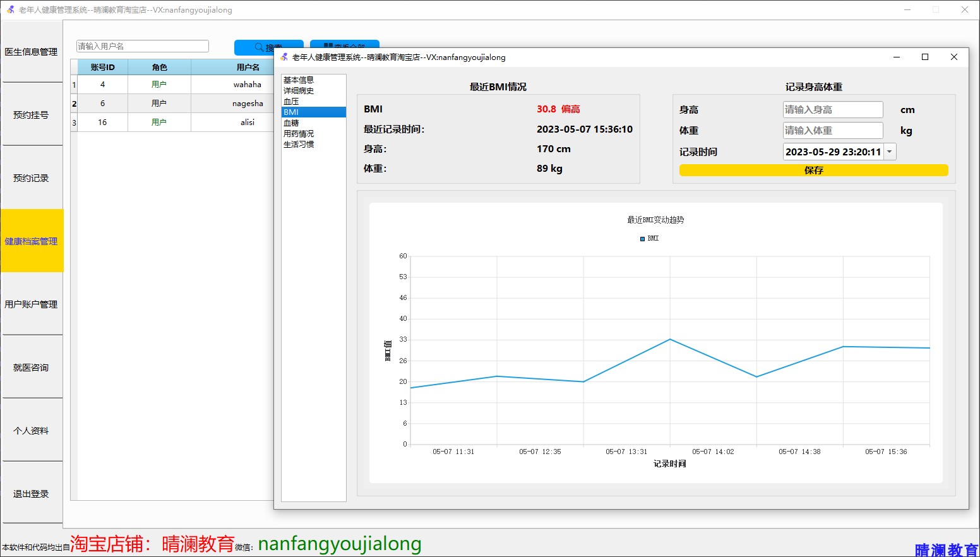Open 用户账户管理 in the sidebar

click(32, 304)
